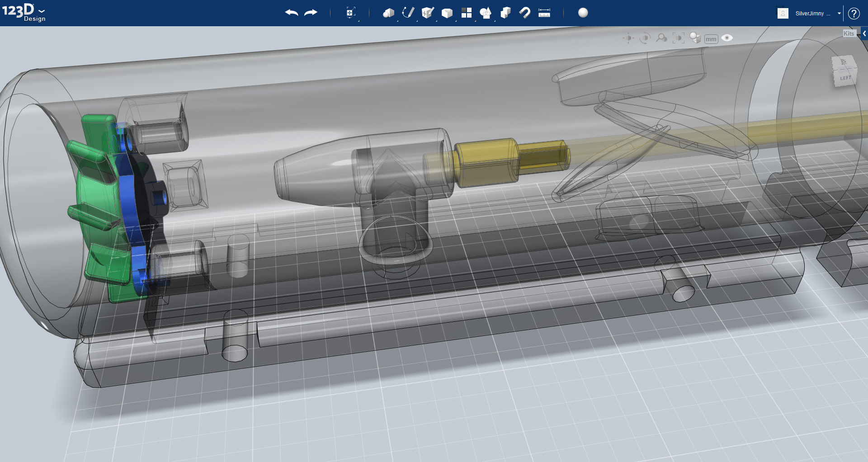Viewport: 868px width, 462px height.
Task: Open the Material sphere tool
Action: coord(583,13)
